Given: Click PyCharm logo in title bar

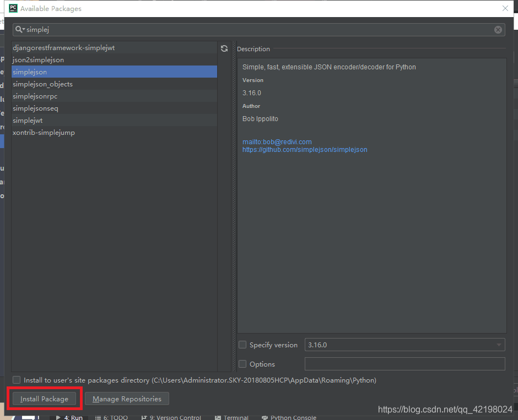Looking at the screenshot, I should pyautogui.click(x=13, y=8).
